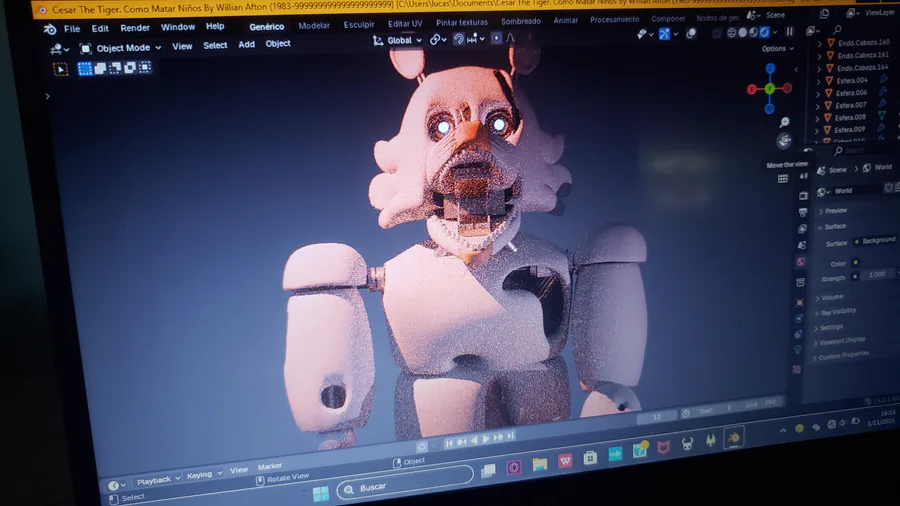The height and width of the screenshot is (506, 900).
Task: Switch to Rendered viewport shading
Action: (764, 32)
